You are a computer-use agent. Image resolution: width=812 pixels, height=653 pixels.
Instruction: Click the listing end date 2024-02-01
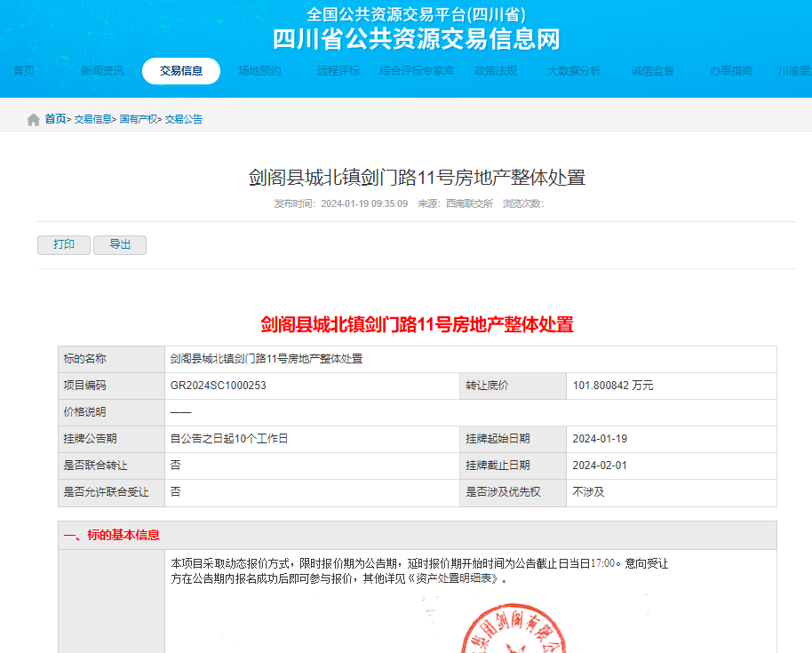(600, 466)
